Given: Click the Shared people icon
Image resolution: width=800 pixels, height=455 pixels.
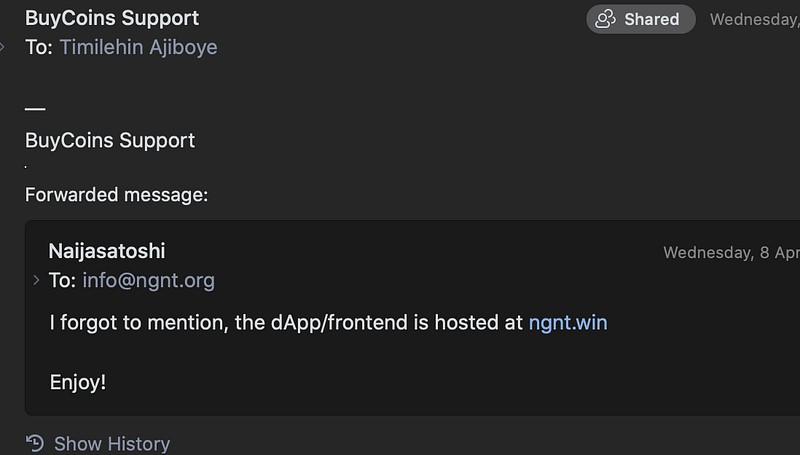Looking at the screenshot, I should [605, 19].
